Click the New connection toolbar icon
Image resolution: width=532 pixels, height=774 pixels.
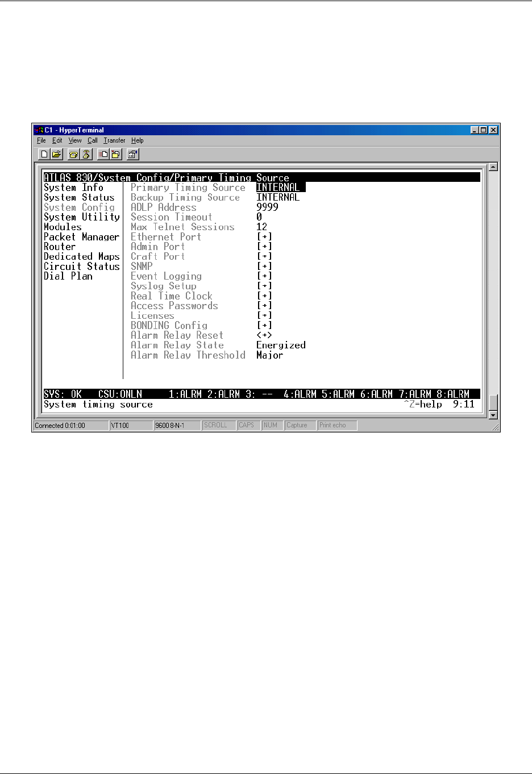coord(44,154)
